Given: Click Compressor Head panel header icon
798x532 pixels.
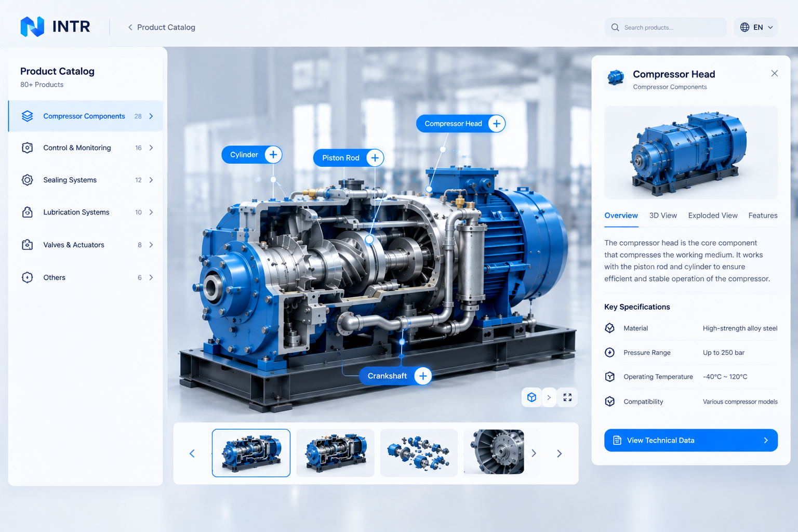Looking at the screenshot, I should (x=616, y=78).
